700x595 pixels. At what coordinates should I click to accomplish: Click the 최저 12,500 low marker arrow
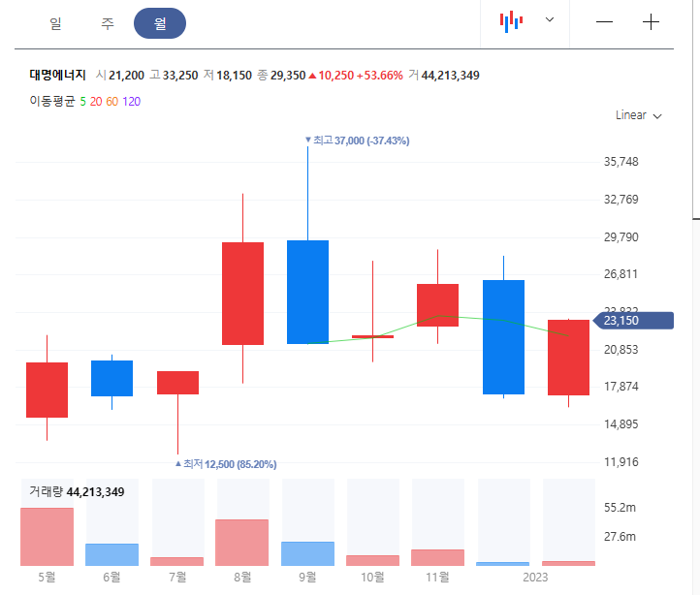[x=178, y=464]
